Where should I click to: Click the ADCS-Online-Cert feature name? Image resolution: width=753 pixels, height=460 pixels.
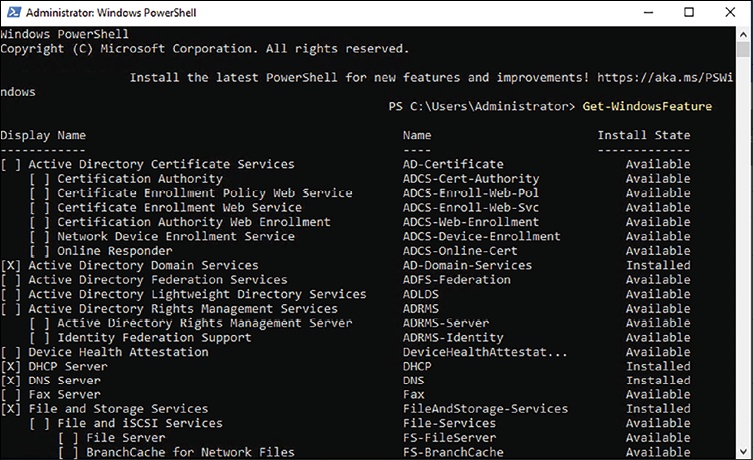pyautogui.click(x=460, y=251)
